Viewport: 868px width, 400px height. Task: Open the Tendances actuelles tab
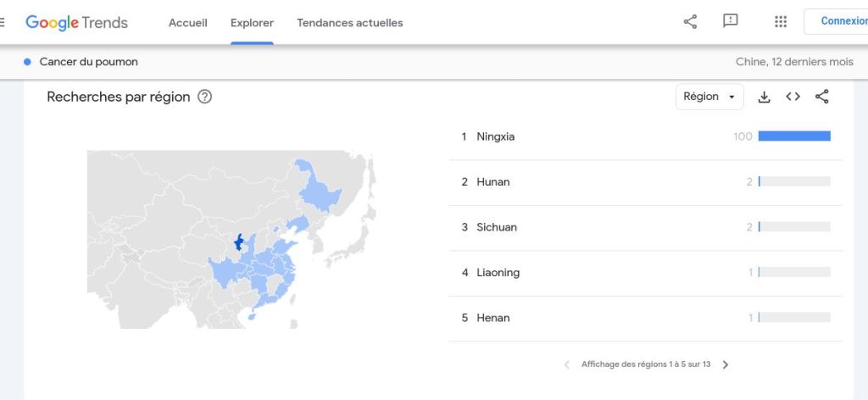(350, 23)
